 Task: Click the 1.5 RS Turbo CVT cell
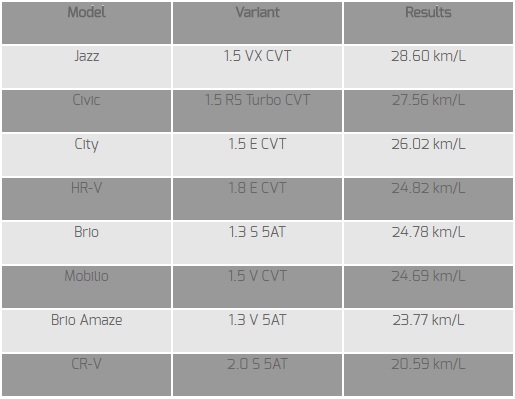tap(257, 111)
